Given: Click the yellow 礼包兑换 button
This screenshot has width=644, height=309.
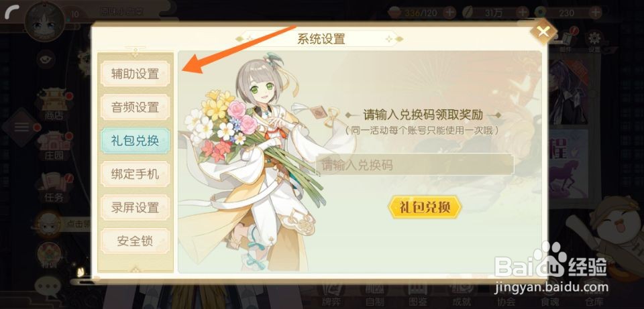Looking at the screenshot, I should click(425, 207).
